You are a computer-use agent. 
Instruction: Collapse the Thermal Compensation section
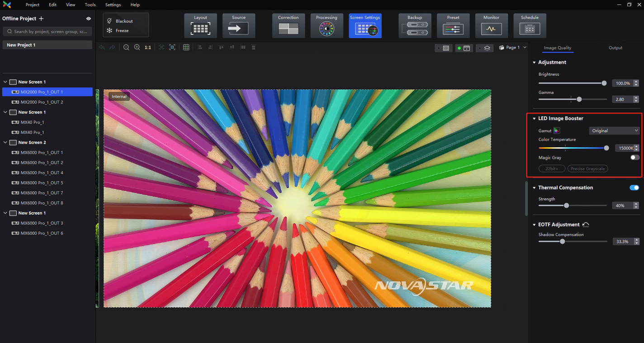534,188
